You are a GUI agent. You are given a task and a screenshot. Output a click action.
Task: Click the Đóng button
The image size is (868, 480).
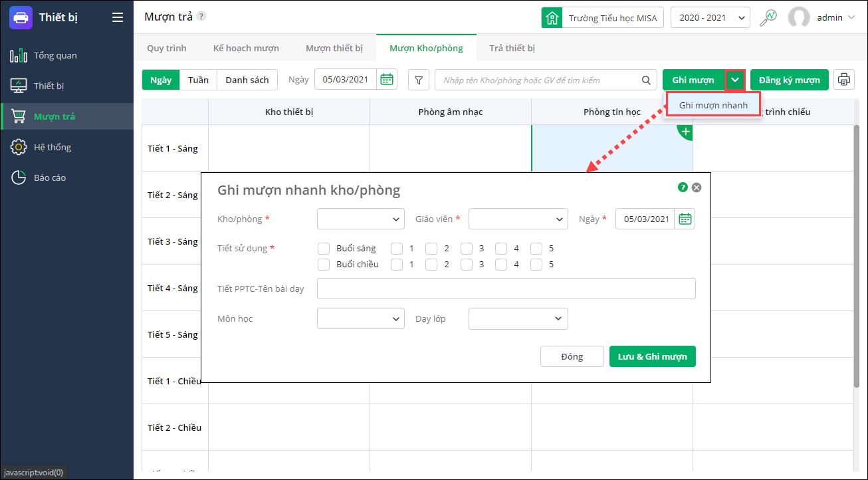click(572, 356)
